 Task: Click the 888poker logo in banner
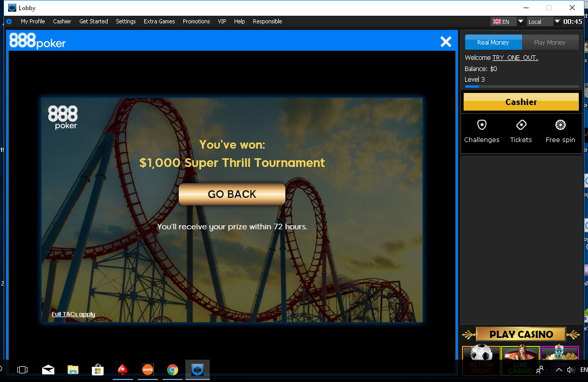[63, 117]
